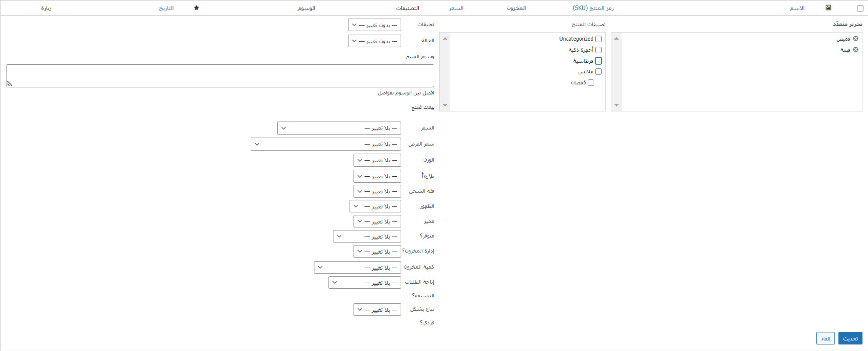Open the كمية المخزون stock quantity dropdown
The width and height of the screenshot is (868, 351).
358,268
